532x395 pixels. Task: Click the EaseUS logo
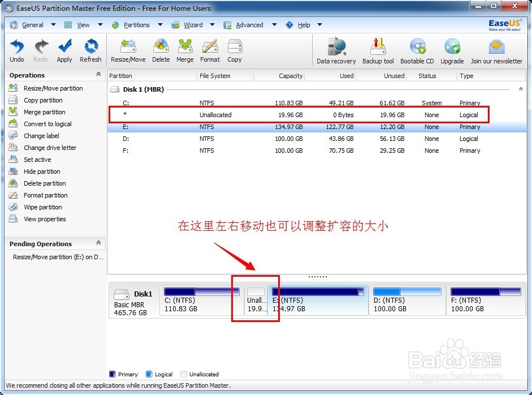click(504, 25)
